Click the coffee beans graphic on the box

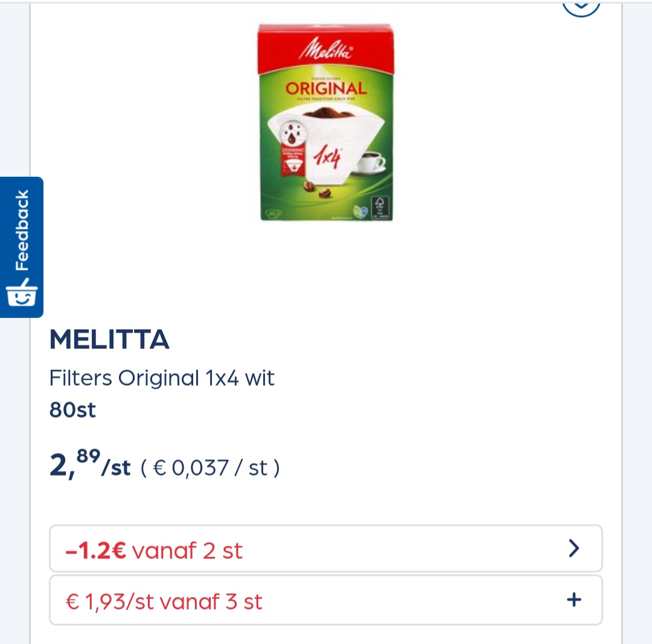click(317, 189)
